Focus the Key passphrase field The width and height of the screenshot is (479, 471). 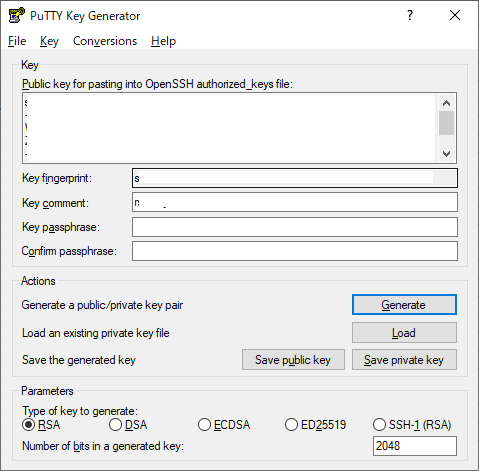pyautogui.click(x=295, y=227)
